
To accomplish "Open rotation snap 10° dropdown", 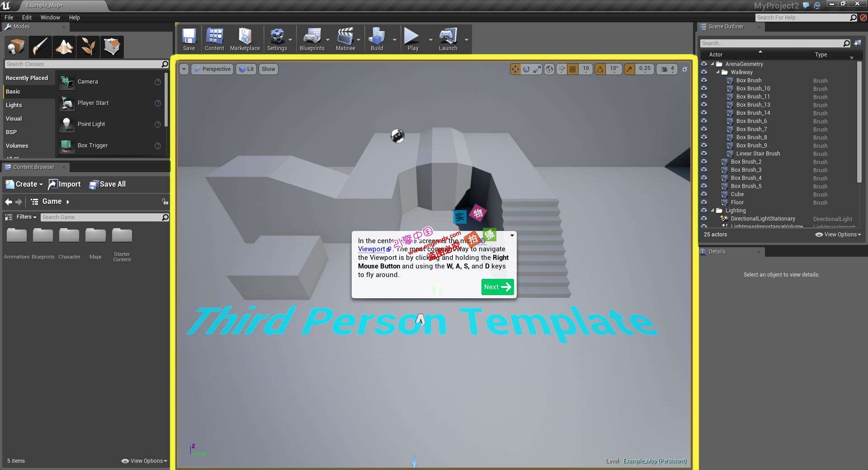I will click(614, 69).
